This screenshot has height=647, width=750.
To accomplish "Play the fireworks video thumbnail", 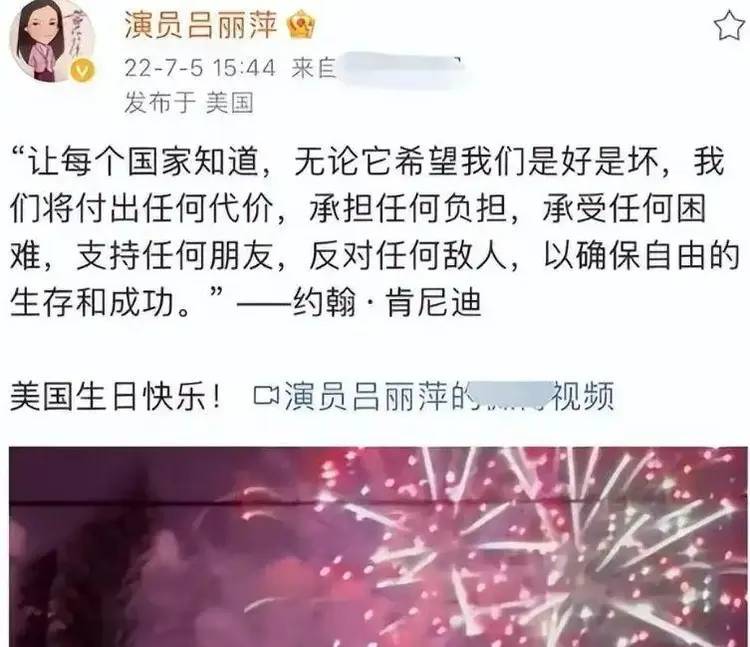I will point(378,547).
